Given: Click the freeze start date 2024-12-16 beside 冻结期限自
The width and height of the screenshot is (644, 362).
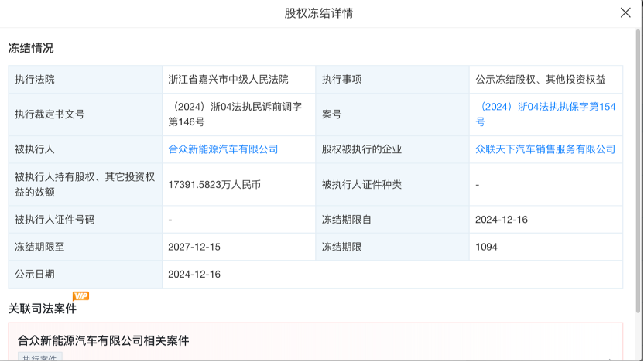Looking at the screenshot, I should pos(502,220).
